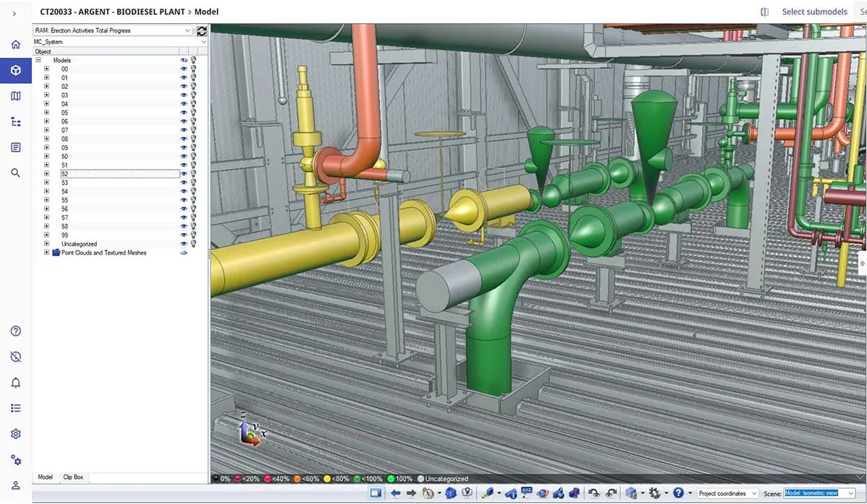
Task: Click the home icon in left sidebar
Action: tap(15, 45)
